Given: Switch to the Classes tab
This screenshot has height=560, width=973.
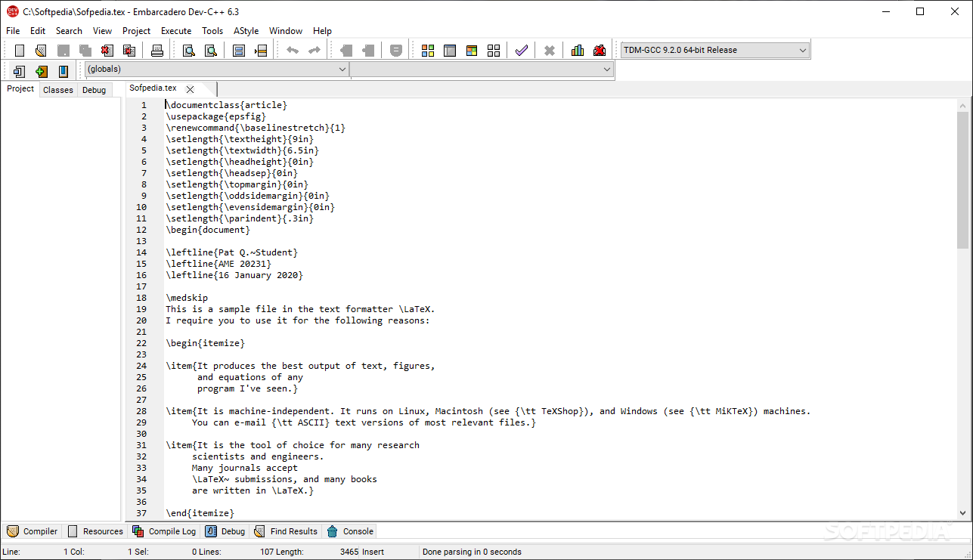Looking at the screenshot, I should click(58, 90).
